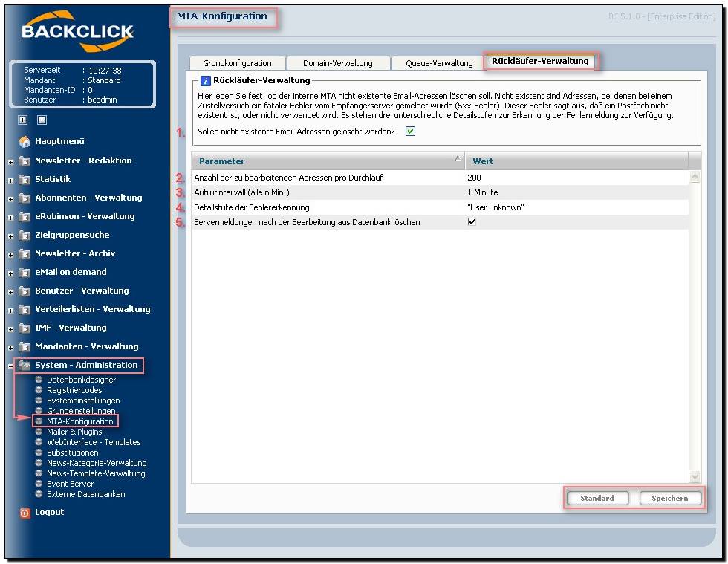This screenshot has height=564, width=728.
Task: Click the Zielgruppensuche folder icon
Action: [24, 236]
